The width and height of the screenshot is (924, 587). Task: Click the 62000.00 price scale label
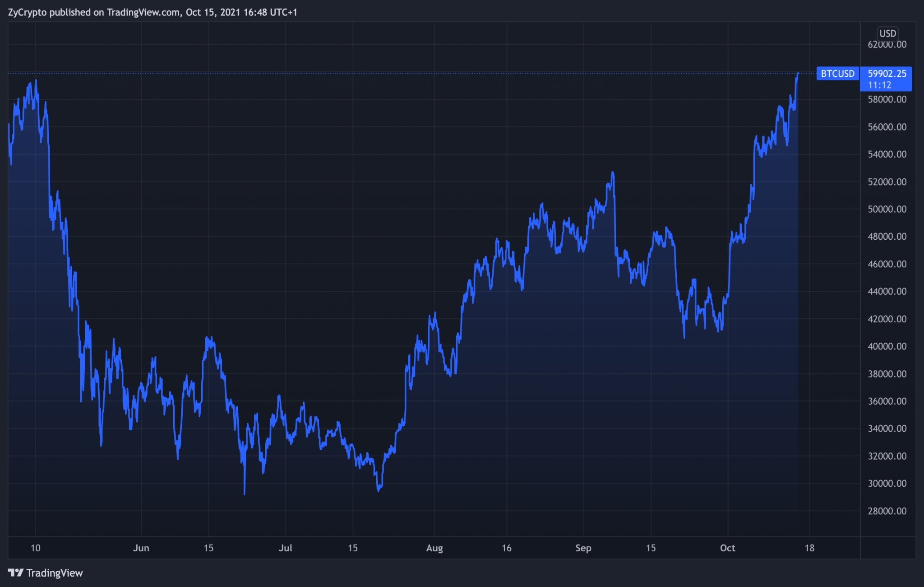887,45
